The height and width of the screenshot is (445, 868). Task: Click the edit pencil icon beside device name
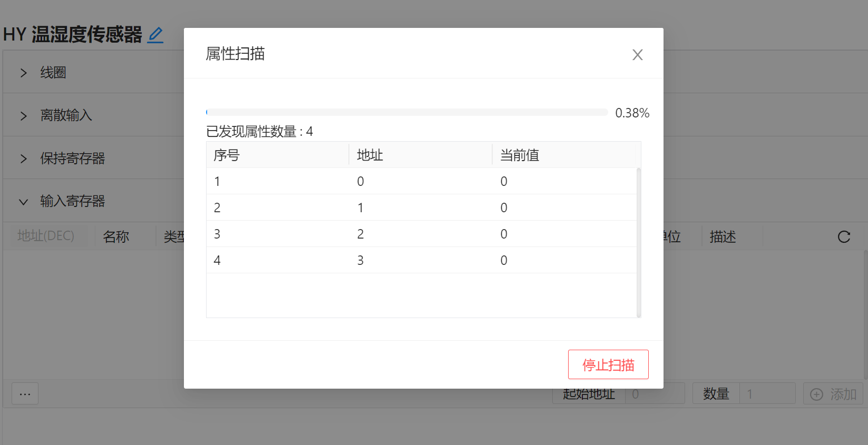pyautogui.click(x=155, y=35)
